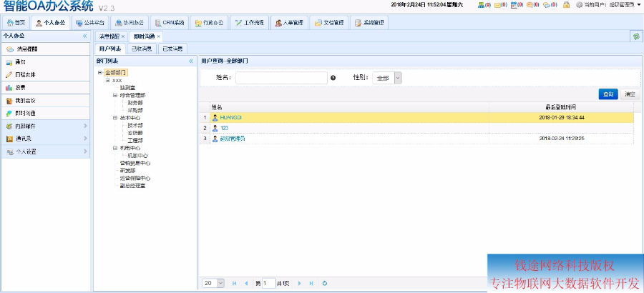Select 采购部 in the department tree
Viewport: 644px width, 293px height.
click(x=135, y=110)
